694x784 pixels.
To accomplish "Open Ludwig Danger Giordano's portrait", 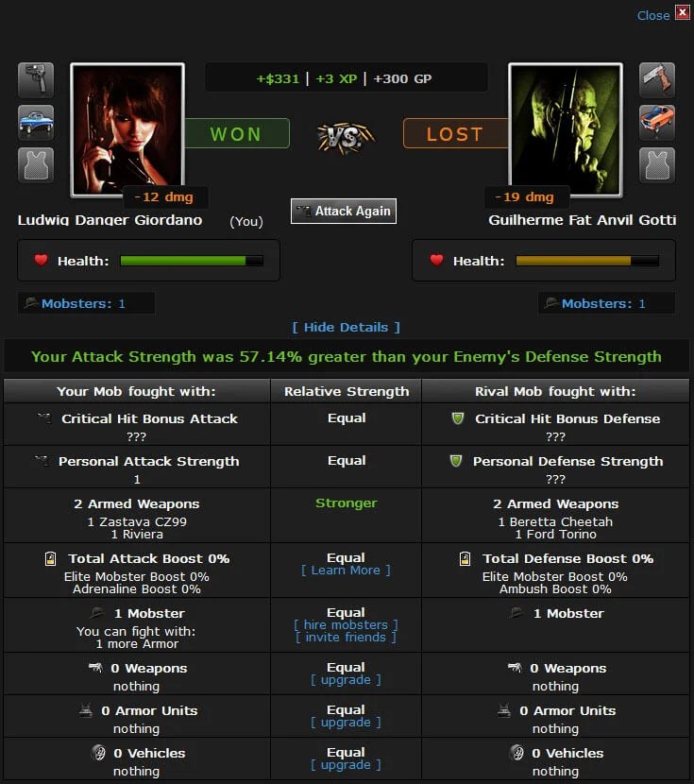I will pyautogui.click(x=127, y=129).
